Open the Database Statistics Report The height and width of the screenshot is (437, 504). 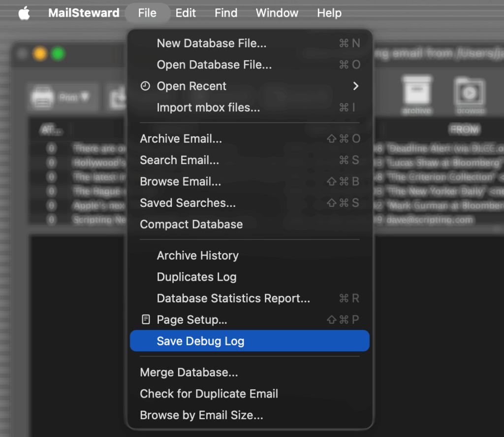pyautogui.click(x=233, y=298)
